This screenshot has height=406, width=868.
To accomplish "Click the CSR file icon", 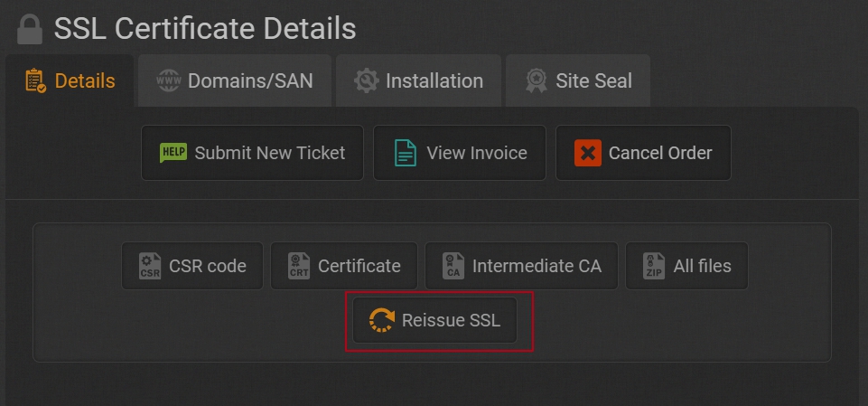I will (150, 266).
